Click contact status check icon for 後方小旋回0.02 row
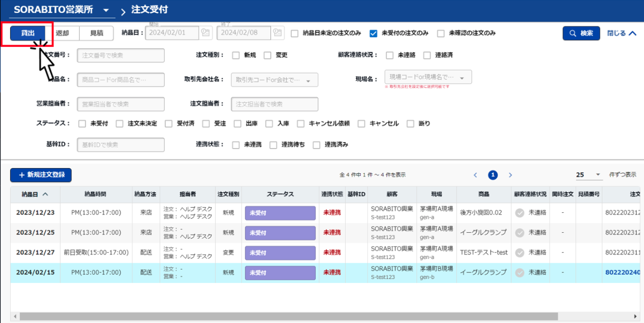This screenshot has height=323, width=644. (520, 213)
